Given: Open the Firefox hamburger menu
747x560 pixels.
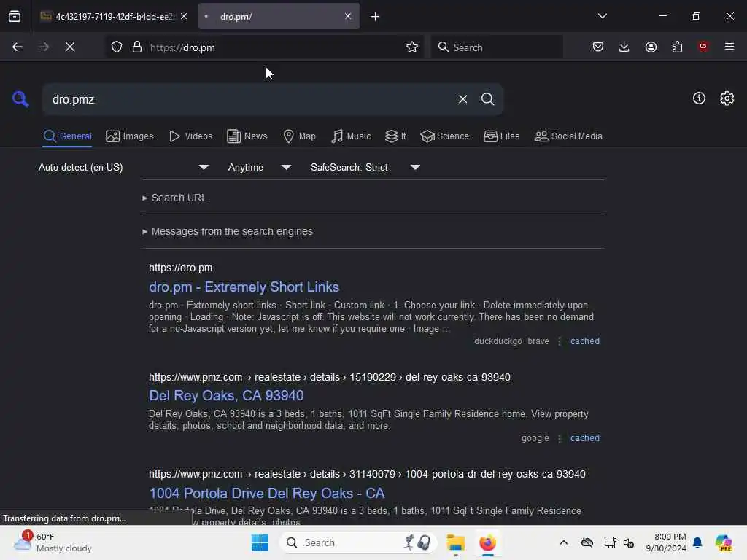Looking at the screenshot, I should tap(729, 47).
